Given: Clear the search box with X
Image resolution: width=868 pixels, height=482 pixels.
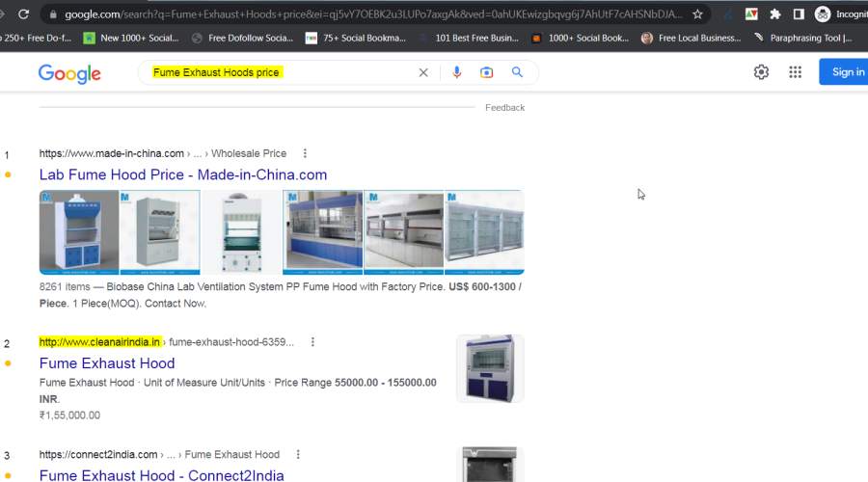Looking at the screenshot, I should [422, 72].
